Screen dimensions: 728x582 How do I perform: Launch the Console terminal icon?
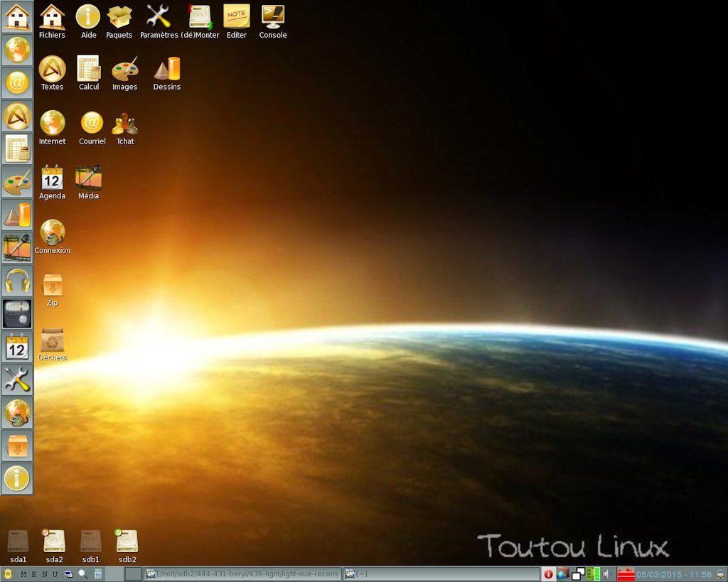click(x=273, y=21)
